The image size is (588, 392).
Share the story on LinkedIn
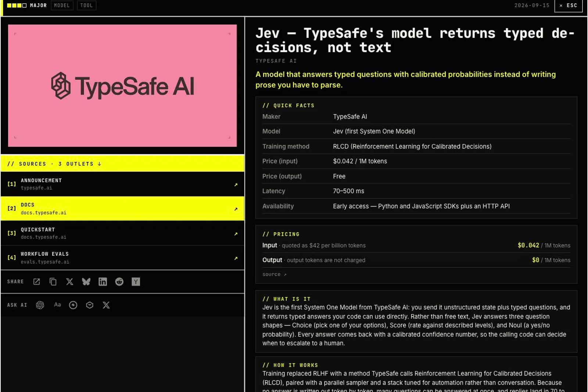(x=103, y=282)
